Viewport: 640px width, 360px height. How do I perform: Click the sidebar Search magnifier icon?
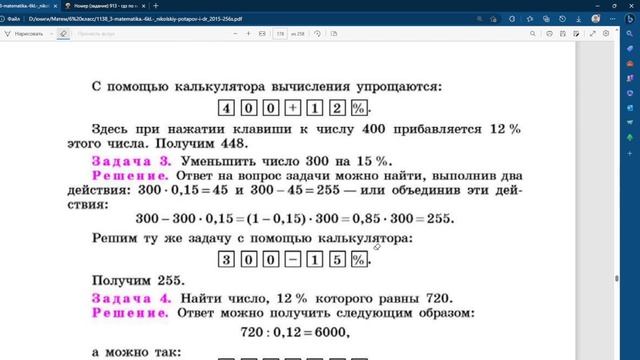point(630,34)
